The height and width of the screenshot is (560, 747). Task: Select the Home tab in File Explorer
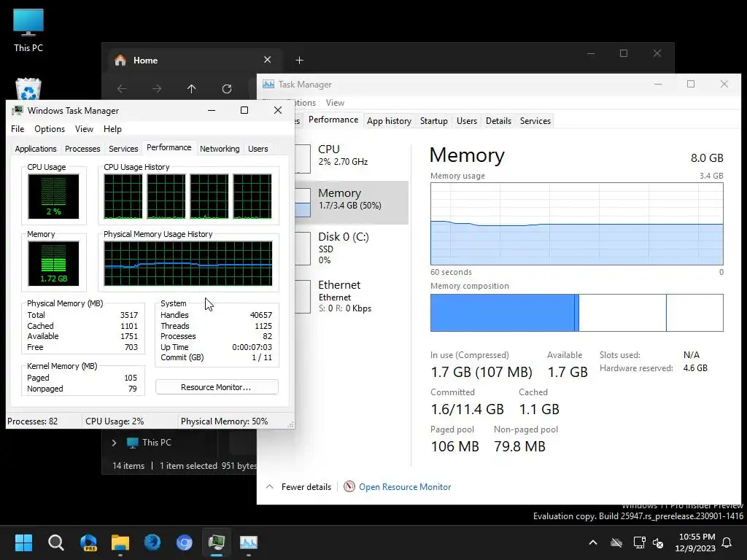194,61
